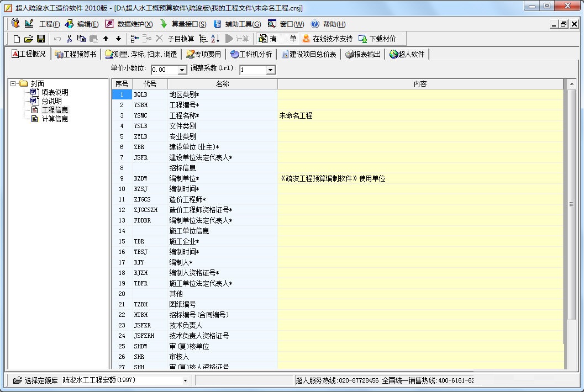Click the 名称 column header
Viewport: 584px width, 392px height.
(222, 84)
